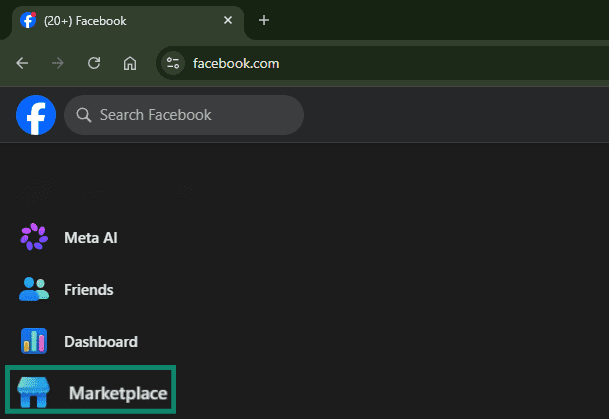The height and width of the screenshot is (419, 609).
Task: Click the Search Facebook input field
Action: [184, 115]
